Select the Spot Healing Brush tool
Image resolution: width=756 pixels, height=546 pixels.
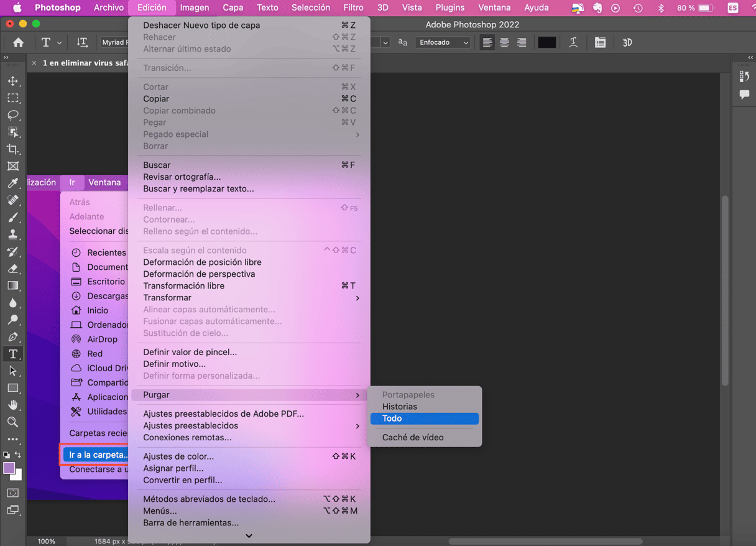coord(12,200)
